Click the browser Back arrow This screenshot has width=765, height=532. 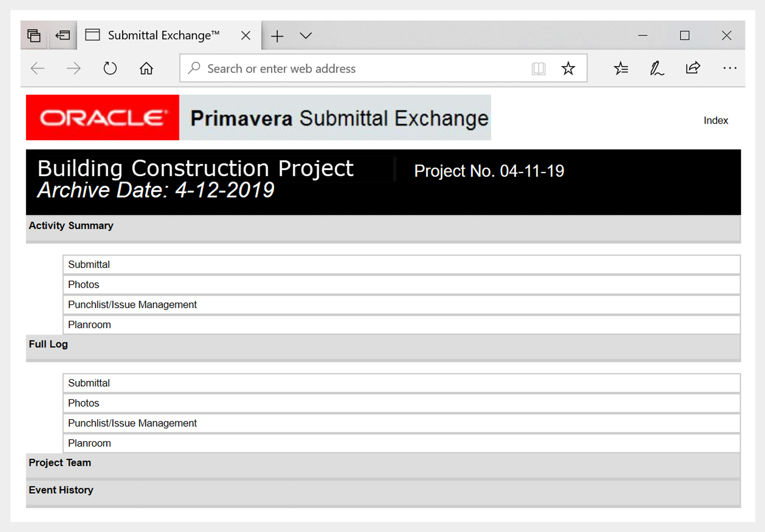(37, 68)
